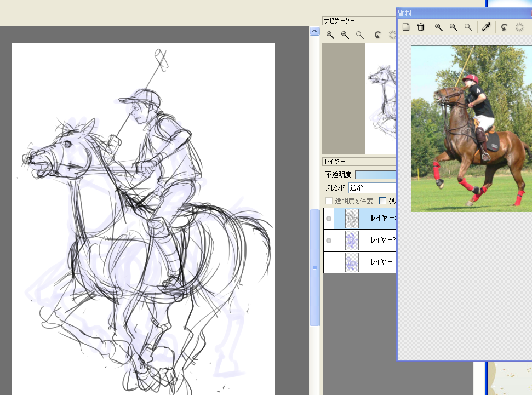Click trash can icon in 資料 window
The width and height of the screenshot is (532, 395).
[421, 27]
